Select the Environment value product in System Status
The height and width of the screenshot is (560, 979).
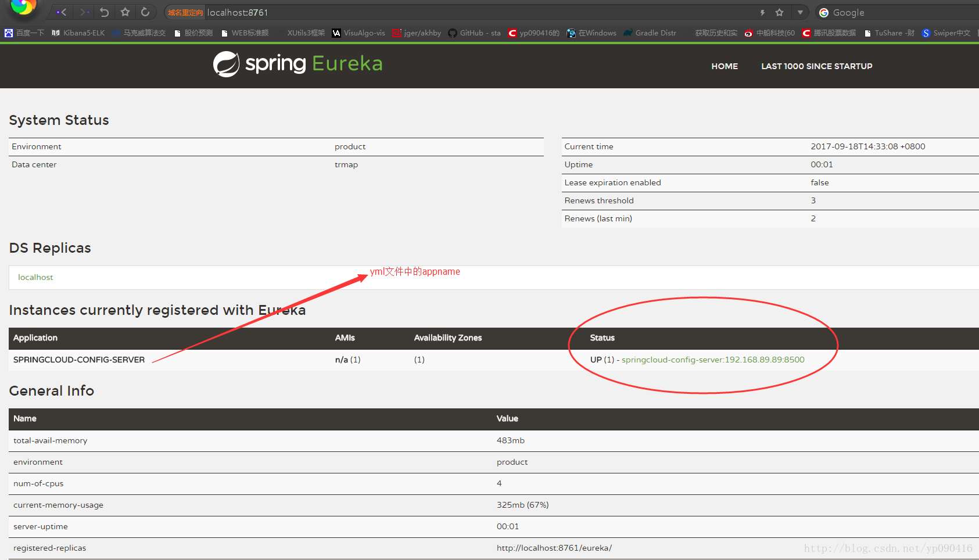click(350, 146)
